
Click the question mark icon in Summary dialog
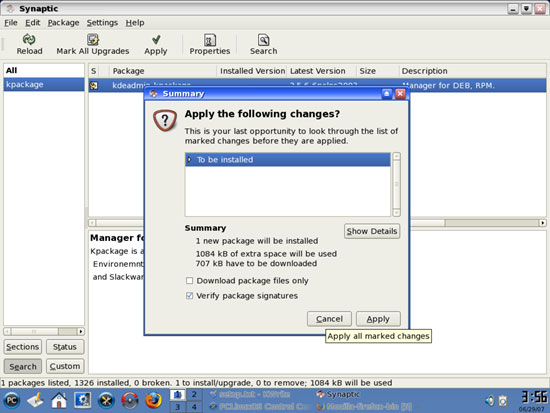(165, 120)
